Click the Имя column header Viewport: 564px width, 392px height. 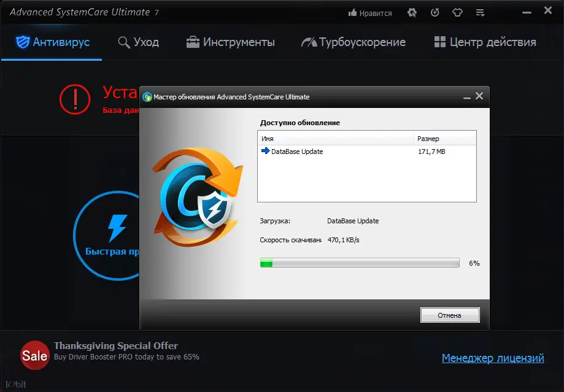336,139
